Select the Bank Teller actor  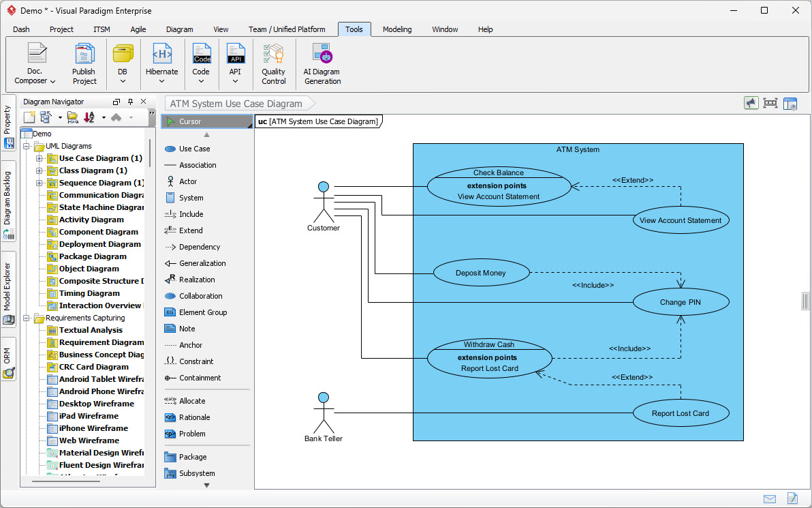click(324, 417)
